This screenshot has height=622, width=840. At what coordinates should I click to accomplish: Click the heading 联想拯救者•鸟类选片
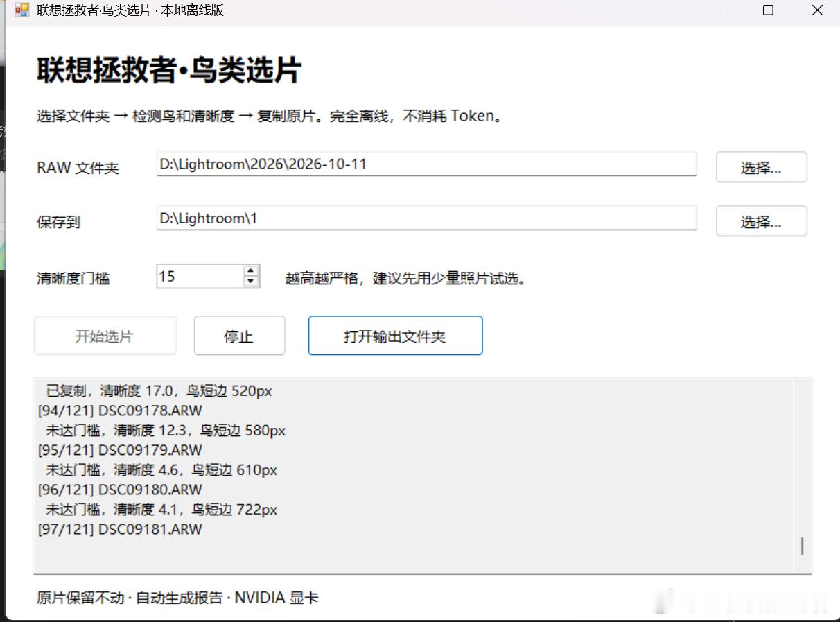(168, 70)
